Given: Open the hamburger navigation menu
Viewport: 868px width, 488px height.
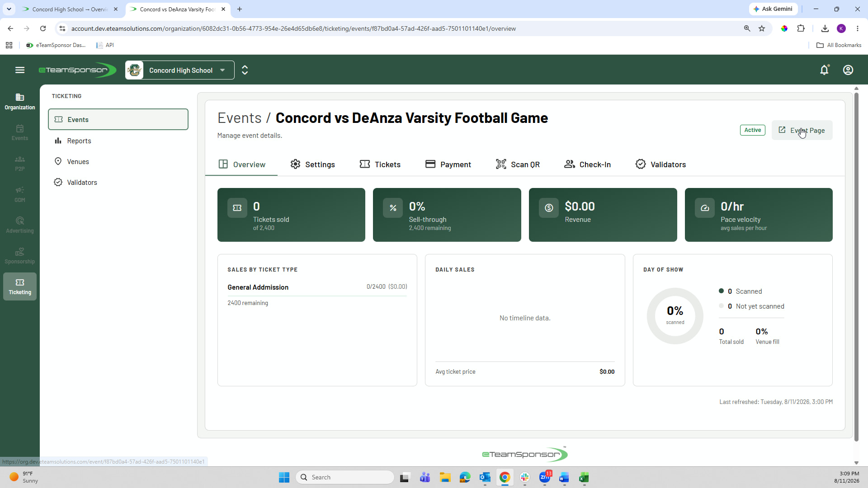Looking at the screenshot, I should (20, 70).
